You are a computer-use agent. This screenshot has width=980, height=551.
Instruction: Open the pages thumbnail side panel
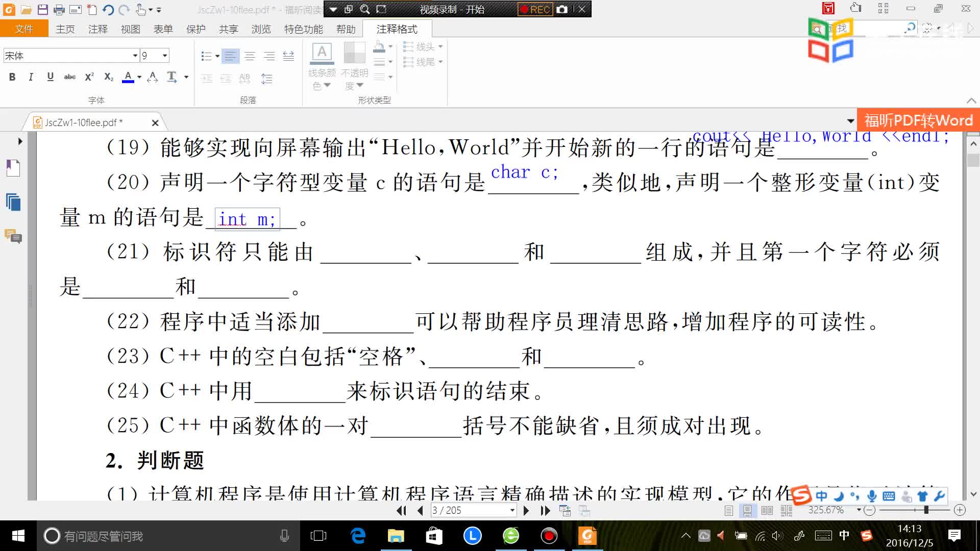pos(13,202)
